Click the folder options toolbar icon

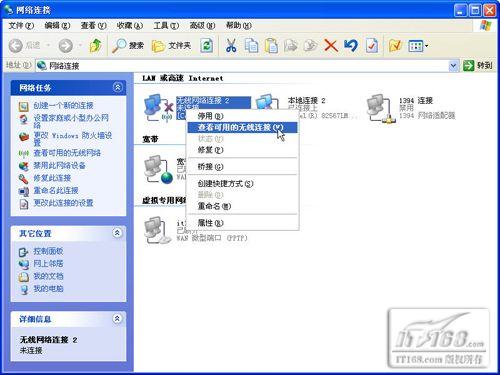point(395,45)
